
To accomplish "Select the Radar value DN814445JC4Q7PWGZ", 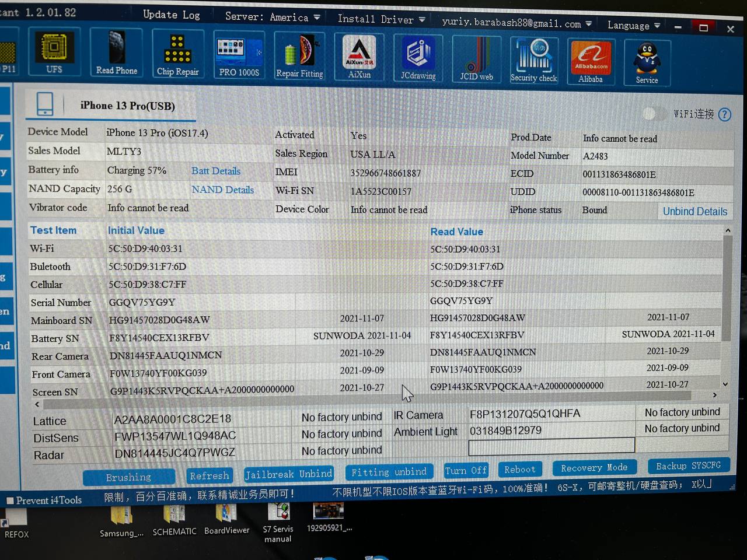I will coord(174,453).
